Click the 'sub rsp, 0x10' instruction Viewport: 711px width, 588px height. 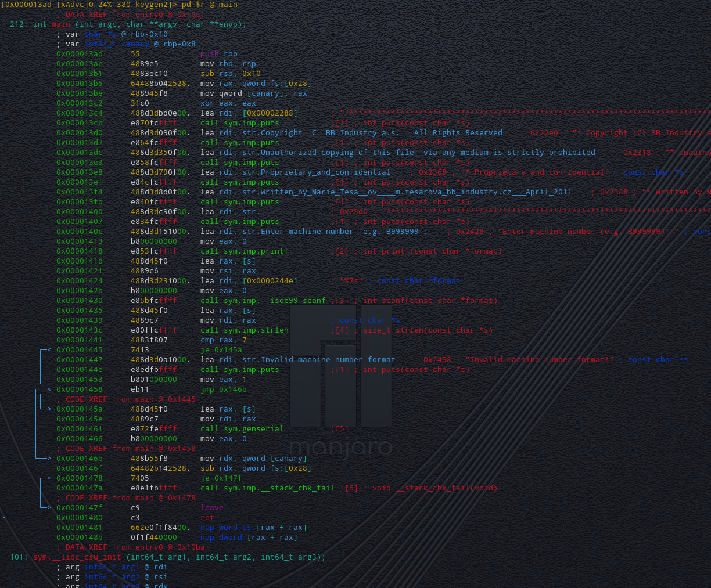pyautogui.click(x=231, y=74)
